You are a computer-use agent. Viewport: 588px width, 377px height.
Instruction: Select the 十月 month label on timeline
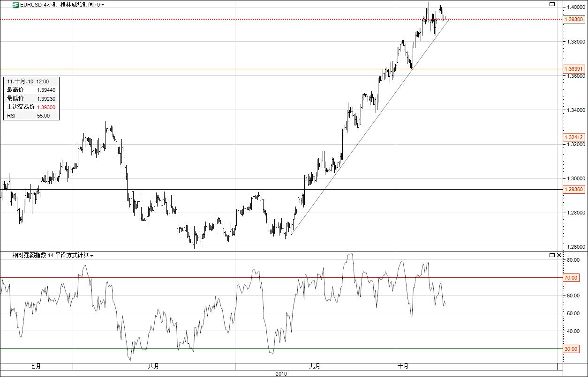[401, 367]
